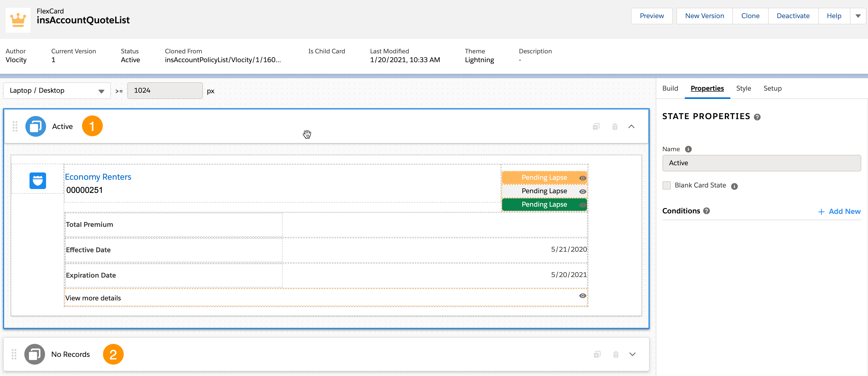Click the help icon next to State Properties
Viewport: 868px width, 376px height.
click(757, 117)
